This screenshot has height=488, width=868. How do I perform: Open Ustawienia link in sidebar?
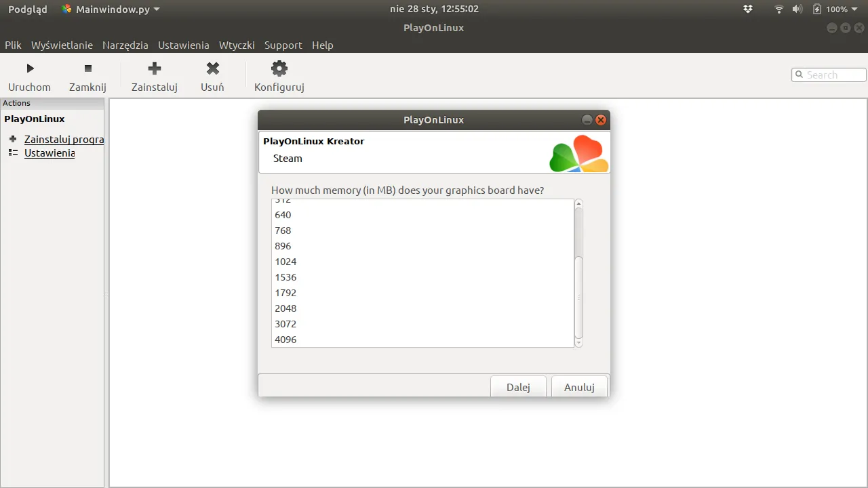click(50, 152)
